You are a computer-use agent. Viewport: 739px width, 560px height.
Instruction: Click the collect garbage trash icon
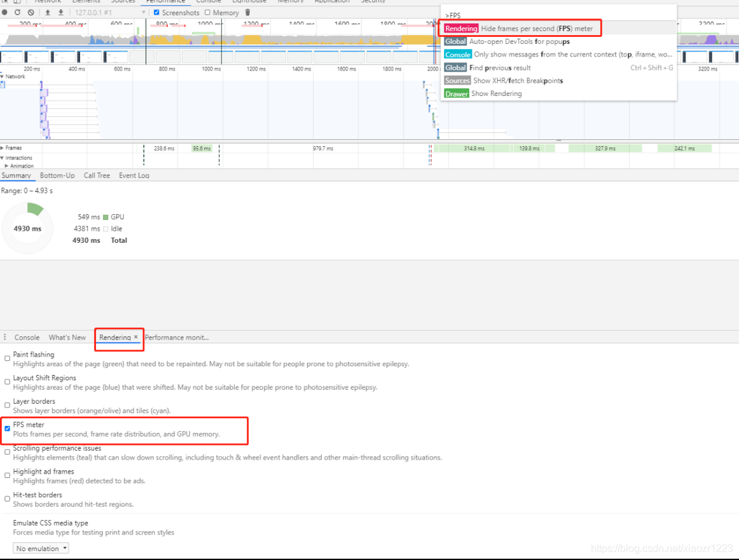tap(247, 12)
